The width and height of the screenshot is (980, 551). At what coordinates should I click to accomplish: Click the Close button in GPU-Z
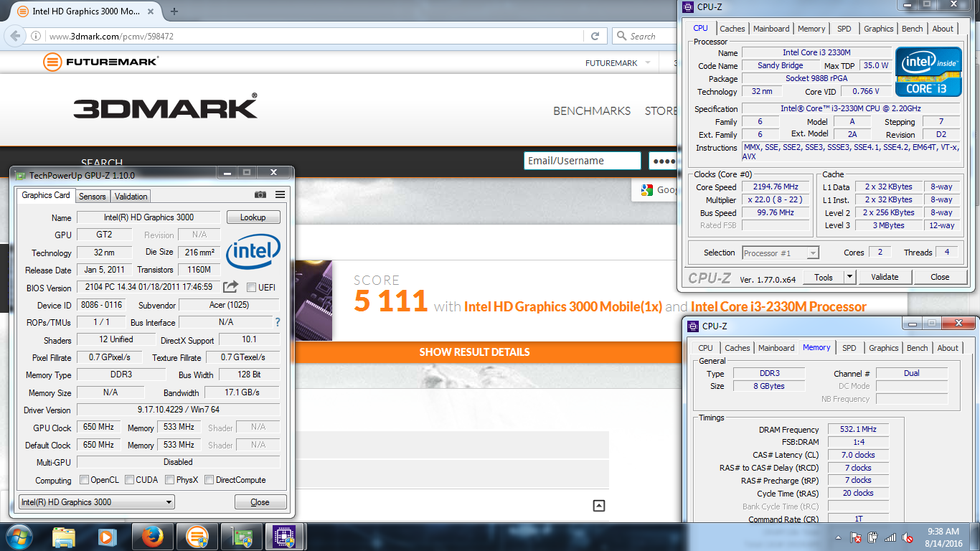[x=260, y=502]
